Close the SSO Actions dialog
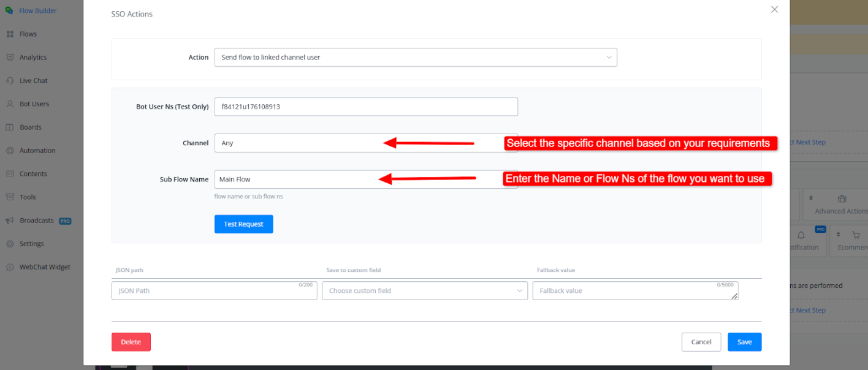 pos(774,10)
